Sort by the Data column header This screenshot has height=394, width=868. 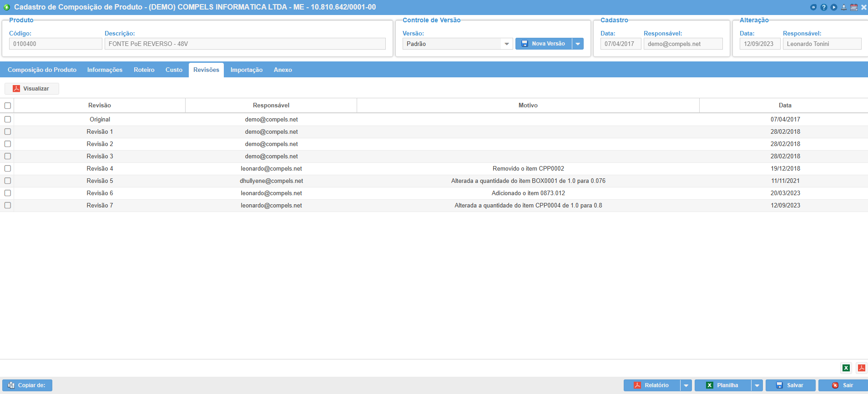coord(785,106)
